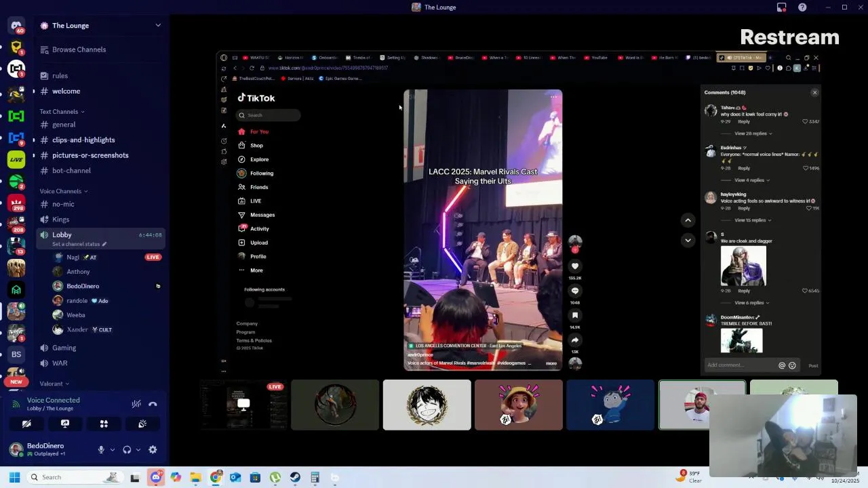Collapse the Voice Channels category
The width and height of the screenshot is (868, 488).
[62, 191]
